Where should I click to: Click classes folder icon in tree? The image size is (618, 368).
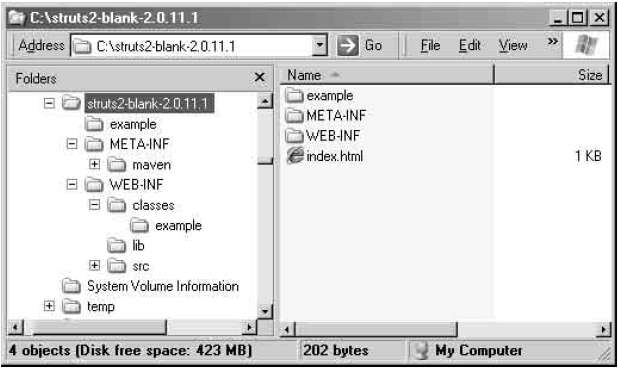tap(117, 205)
